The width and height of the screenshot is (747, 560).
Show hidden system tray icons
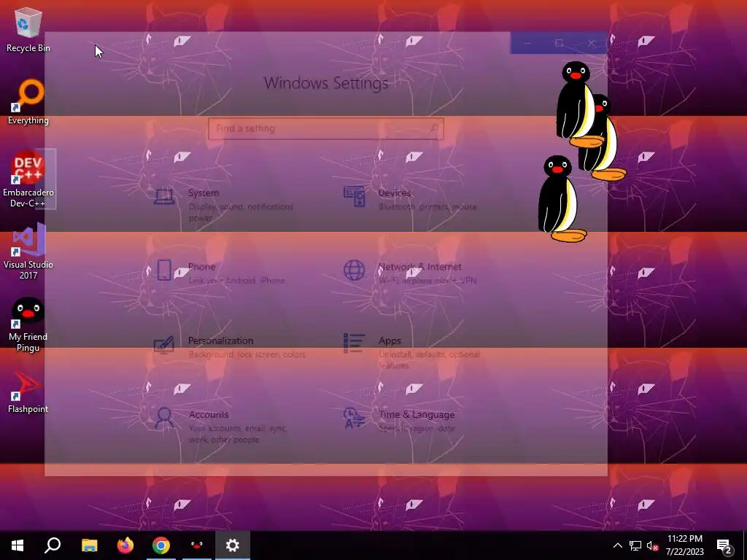(x=617, y=545)
